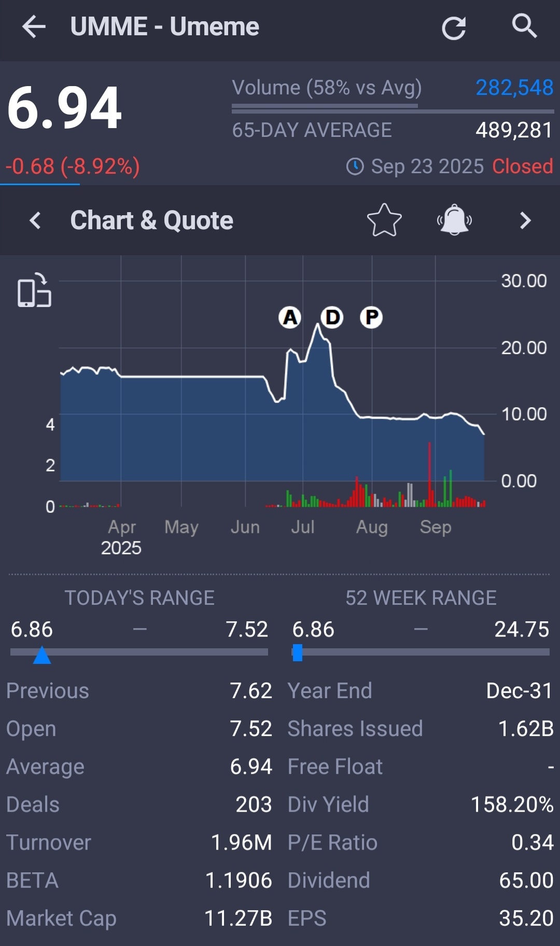
Task: Tap the volume versus average progress bar
Action: (x=393, y=109)
